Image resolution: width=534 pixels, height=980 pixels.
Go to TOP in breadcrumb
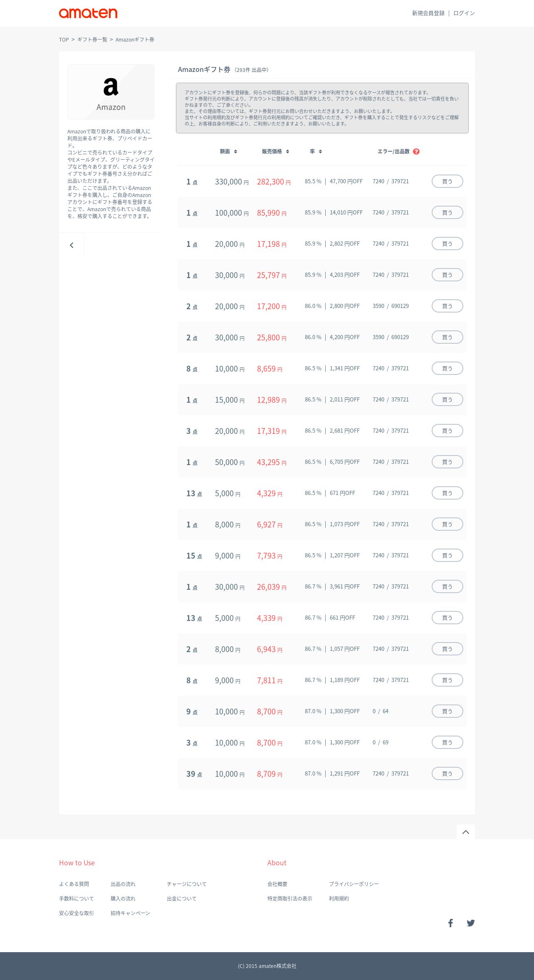coord(64,40)
